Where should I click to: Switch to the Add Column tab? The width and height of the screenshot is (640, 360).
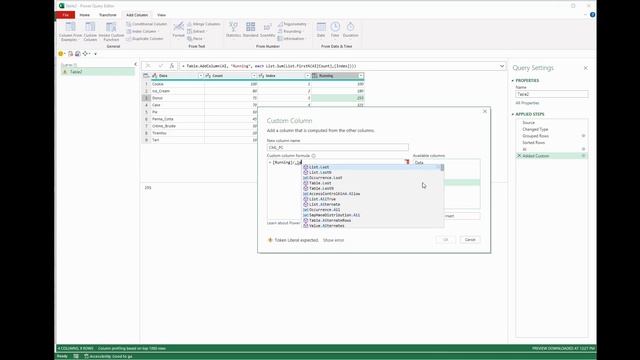click(137, 15)
